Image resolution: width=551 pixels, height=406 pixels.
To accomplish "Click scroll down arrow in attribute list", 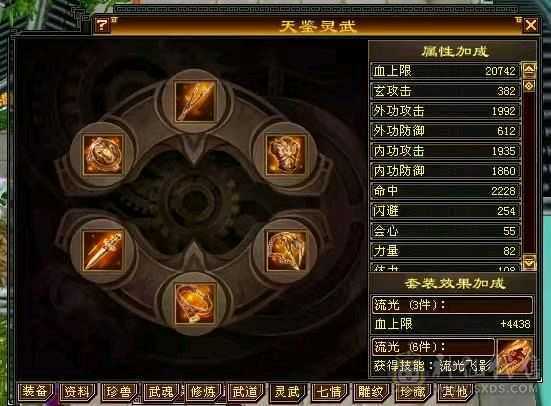I will [x=530, y=262].
